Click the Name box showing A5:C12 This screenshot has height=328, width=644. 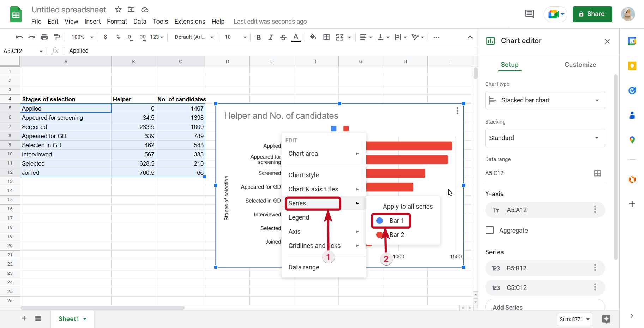[23, 51]
